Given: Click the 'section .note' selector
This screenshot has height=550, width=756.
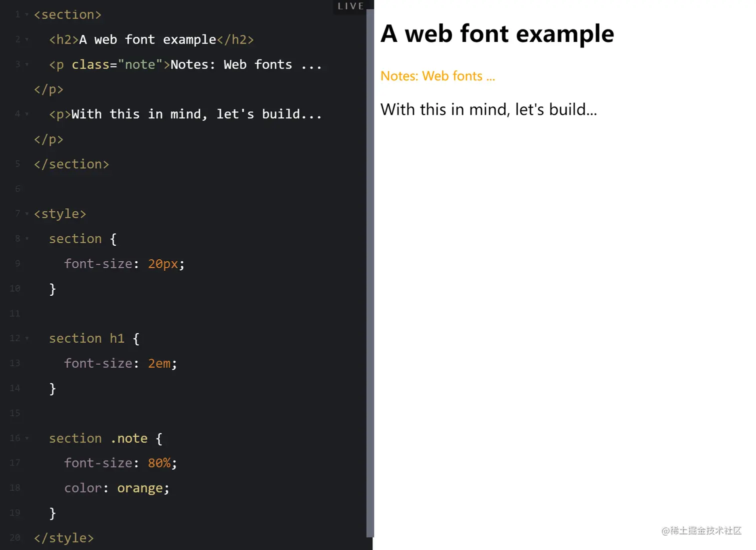Looking at the screenshot, I should (98, 438).
